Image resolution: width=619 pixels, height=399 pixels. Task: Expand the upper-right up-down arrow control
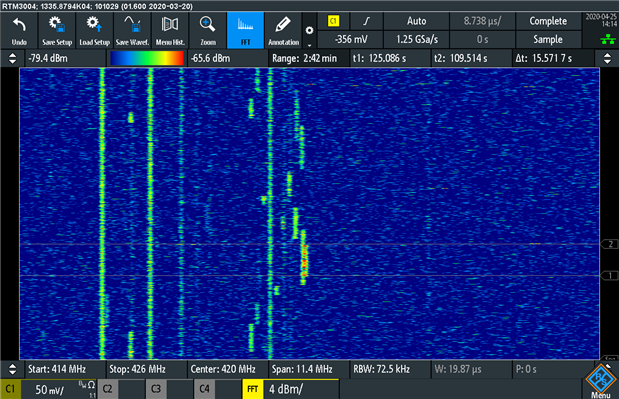pos(607,58)
